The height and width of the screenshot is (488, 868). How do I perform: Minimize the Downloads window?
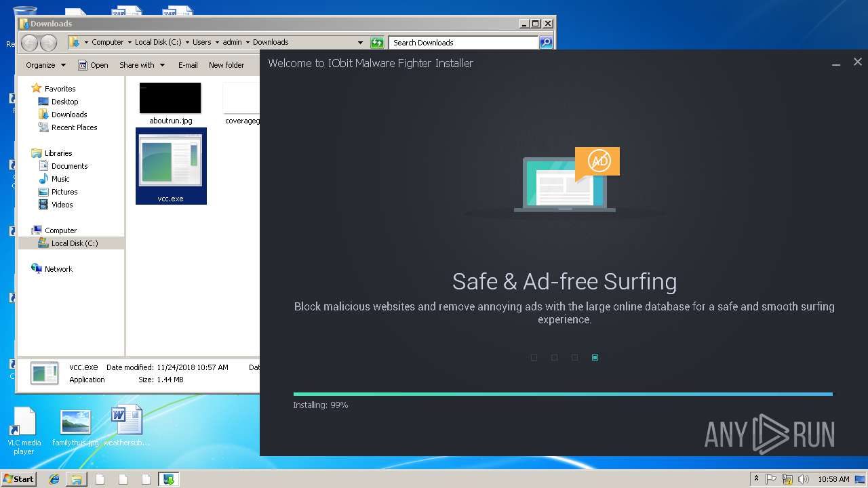click(x=524, y=24)
